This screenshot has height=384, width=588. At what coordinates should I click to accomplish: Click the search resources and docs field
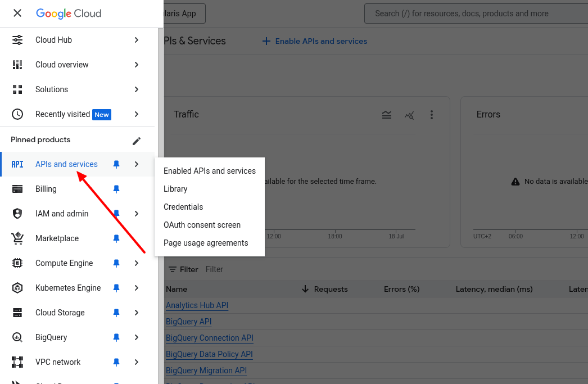pyautogui.click(x=476, y=13)
